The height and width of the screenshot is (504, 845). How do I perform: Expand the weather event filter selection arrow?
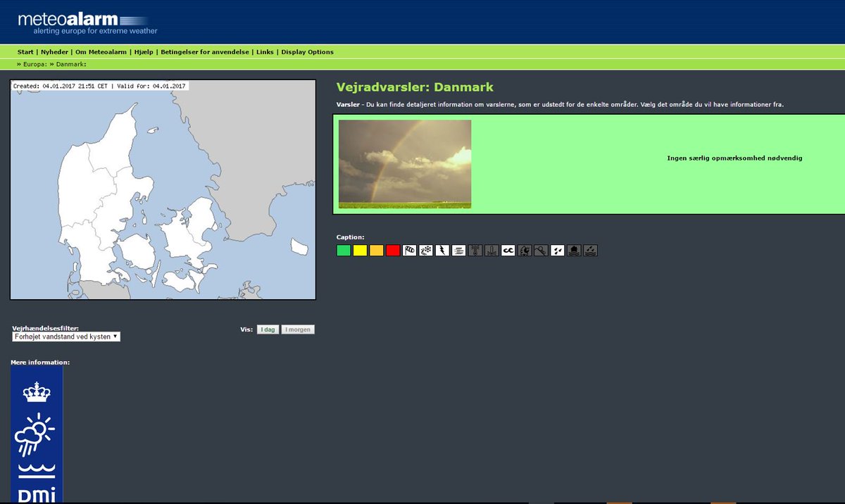[115, 336]
